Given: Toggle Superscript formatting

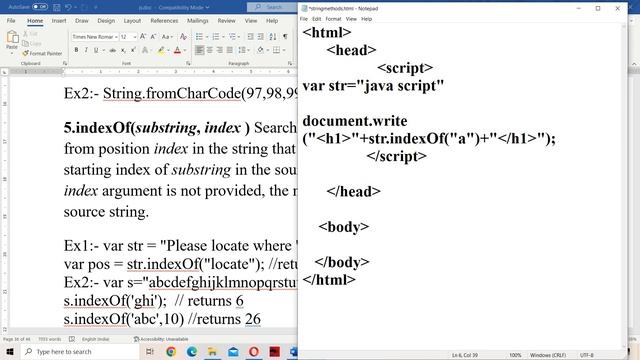Looking at the screenshot, I should click(x=133, y=50).
